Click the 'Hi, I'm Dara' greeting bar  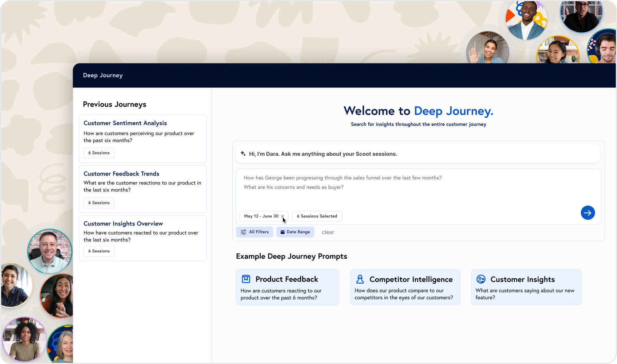tap(418, 154)
